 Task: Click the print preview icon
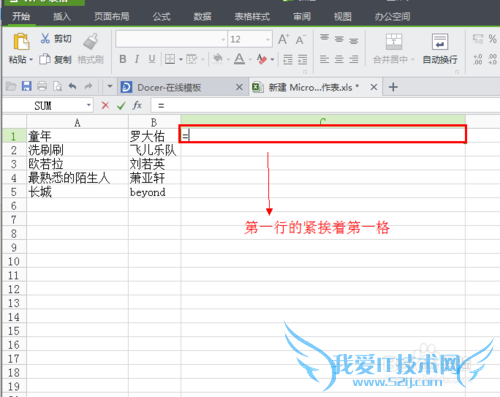[x=57, y=87]
